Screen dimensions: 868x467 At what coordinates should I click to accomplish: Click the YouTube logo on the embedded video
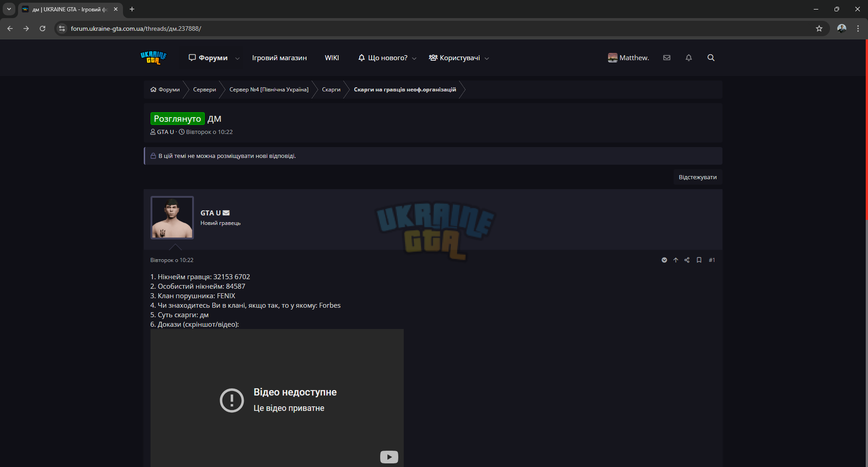(389, 457)
